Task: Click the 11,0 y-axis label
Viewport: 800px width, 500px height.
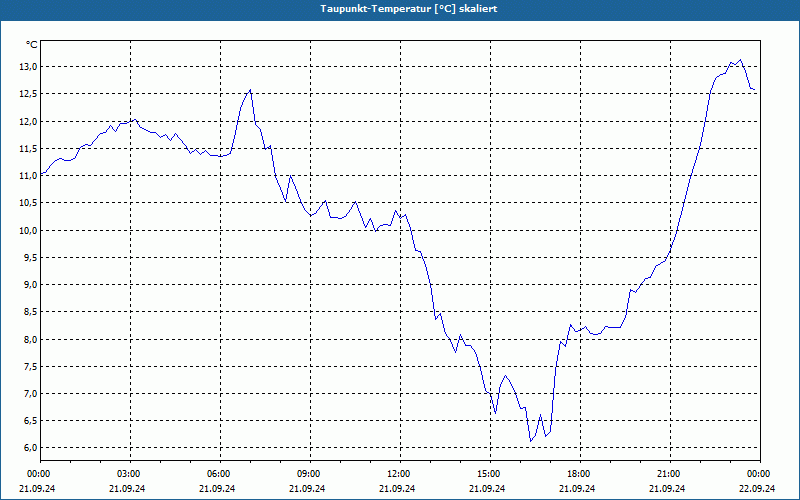Action: coord(28,176)
